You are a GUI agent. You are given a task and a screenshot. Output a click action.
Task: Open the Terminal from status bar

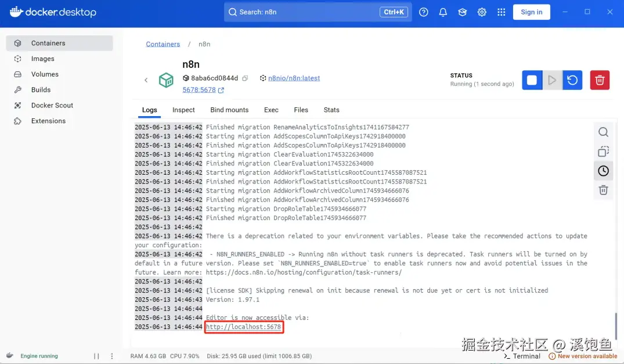[522, 356]
